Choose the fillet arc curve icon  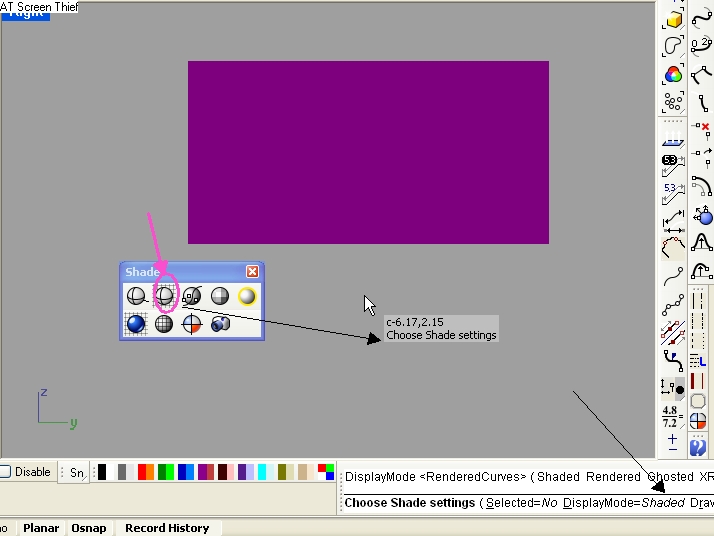[x=702, y=185]
